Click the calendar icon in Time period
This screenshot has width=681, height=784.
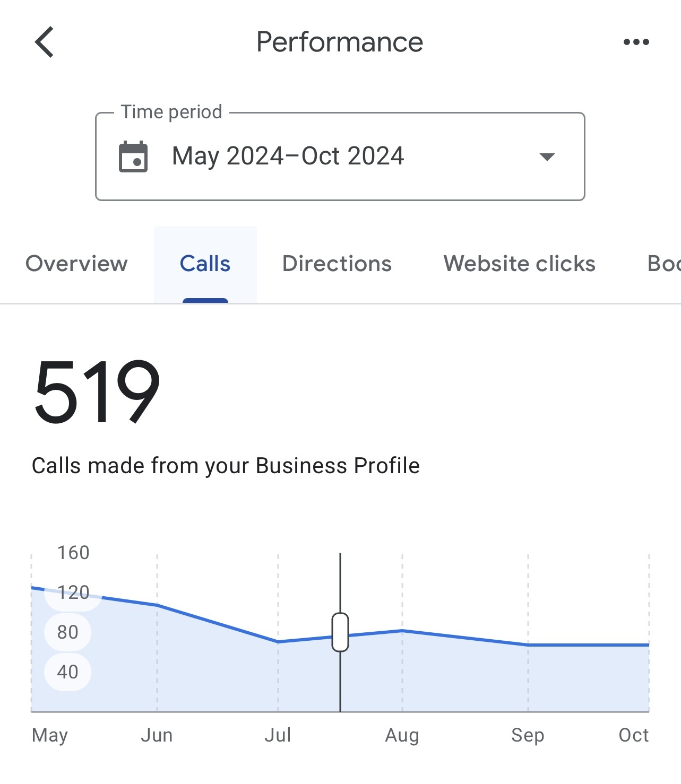(133, 156)
